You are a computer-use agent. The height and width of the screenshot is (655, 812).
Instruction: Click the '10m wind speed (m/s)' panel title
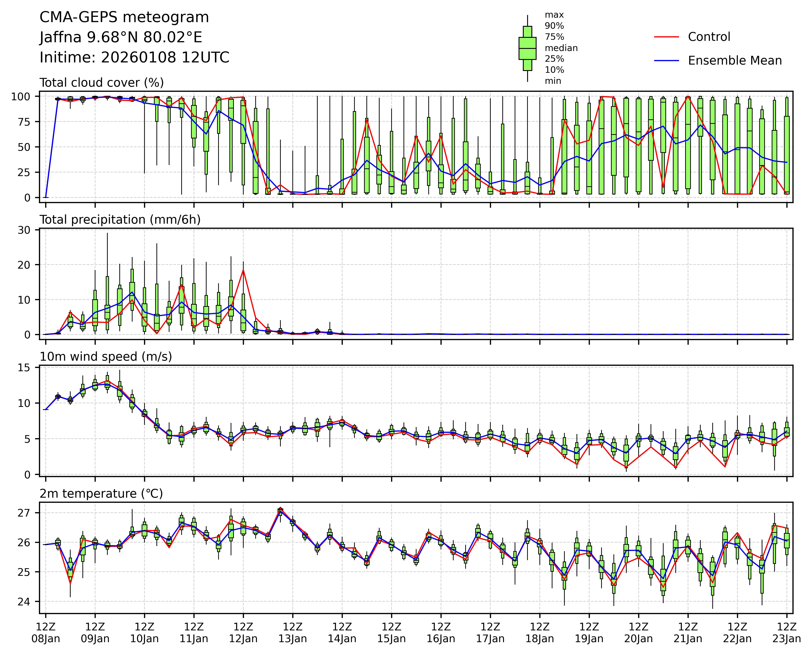coord(106,357)
